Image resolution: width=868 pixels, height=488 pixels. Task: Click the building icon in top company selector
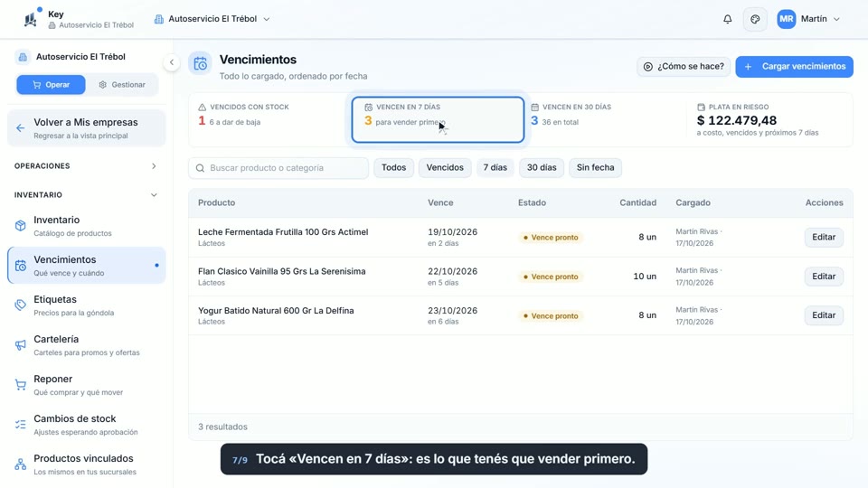159,19
